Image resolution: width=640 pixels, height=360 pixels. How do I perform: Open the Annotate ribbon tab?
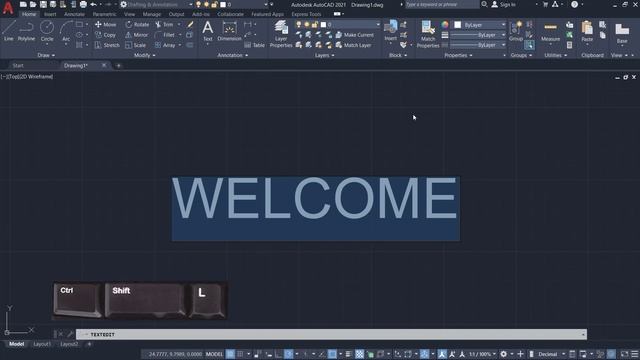click(74, 14)
